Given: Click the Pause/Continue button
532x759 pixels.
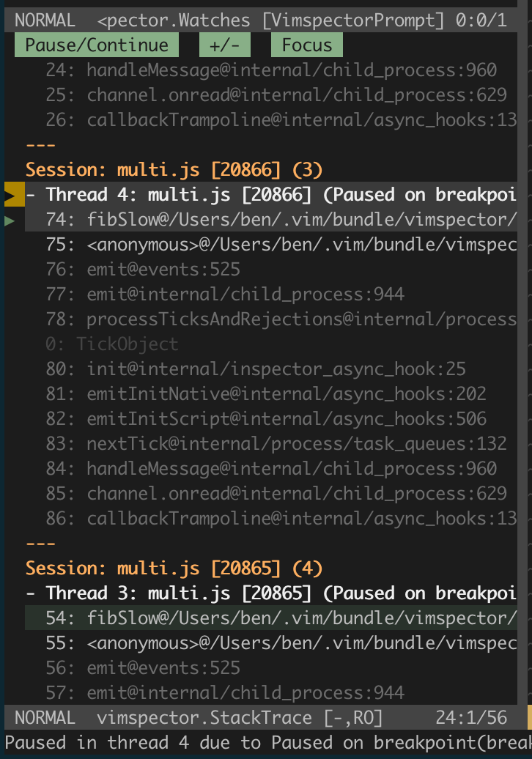Looking at the screenshot, I should (x=97, y=45).
